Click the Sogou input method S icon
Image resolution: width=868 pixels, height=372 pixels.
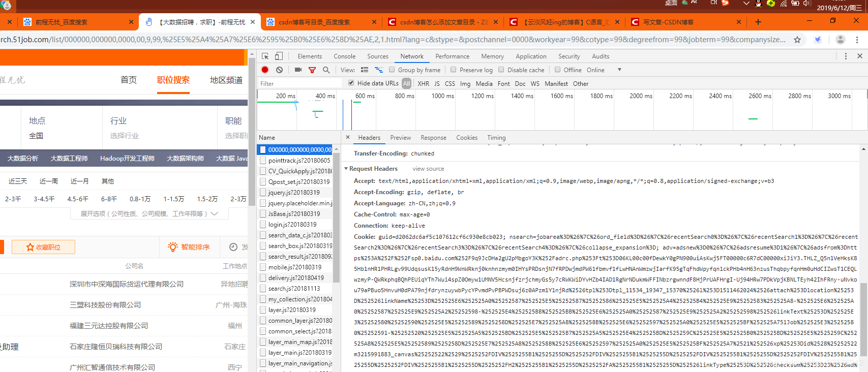(x=726, y=3)
